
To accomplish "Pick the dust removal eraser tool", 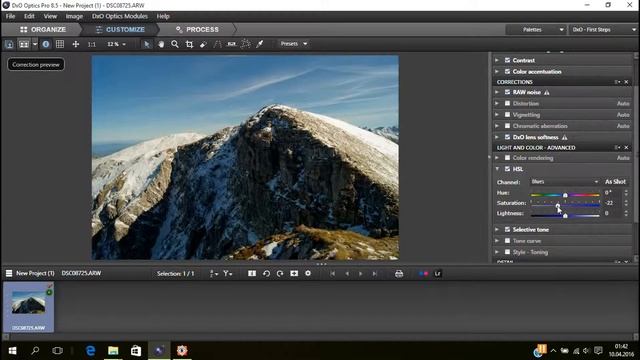I will [x=203, y=44].
